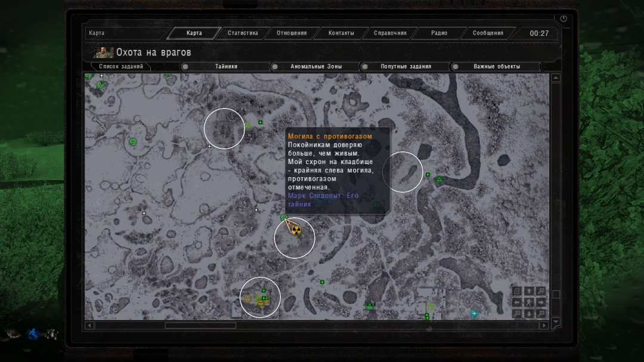Click the left yellow triangle marker
The height and width of the screenshot is (362, 644).
pos(247,299)
